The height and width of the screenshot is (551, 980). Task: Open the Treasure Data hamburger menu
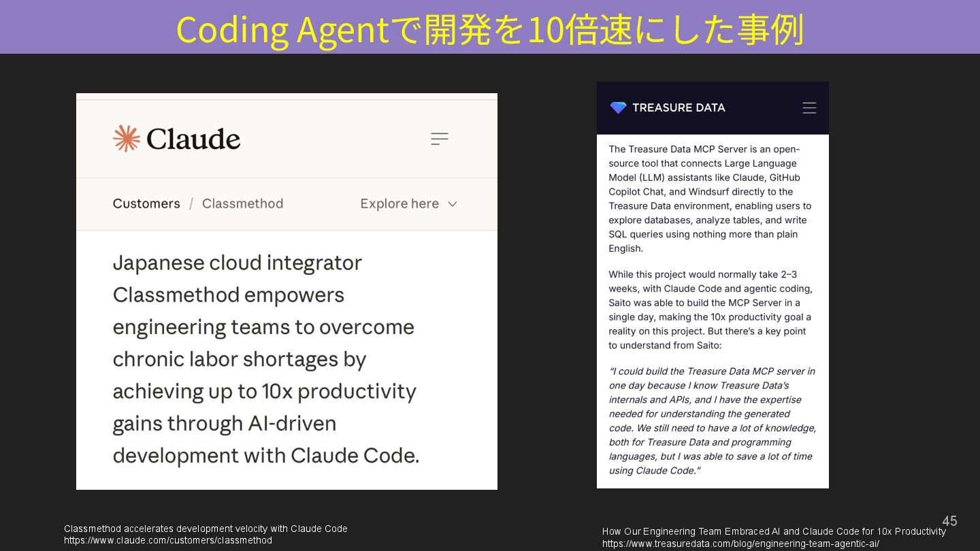coord(809,107)
